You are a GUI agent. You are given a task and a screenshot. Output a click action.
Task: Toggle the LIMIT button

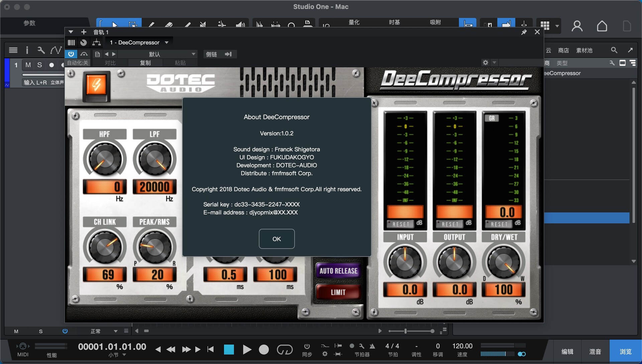click(338, 292)
